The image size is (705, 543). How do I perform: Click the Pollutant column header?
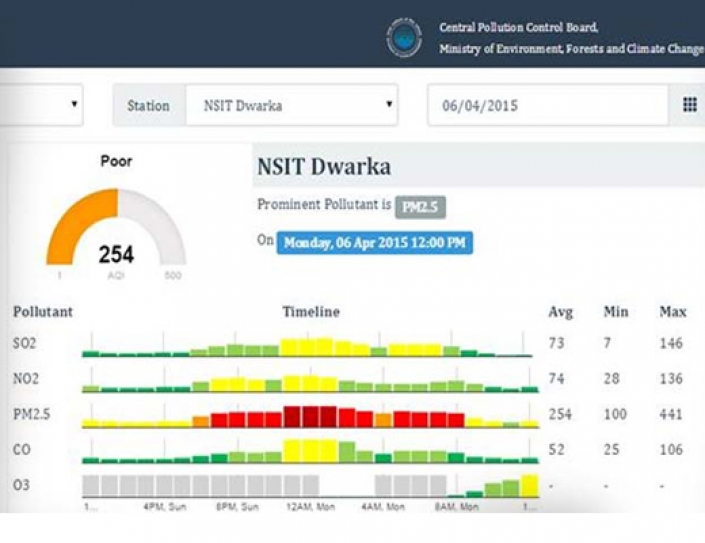coord(43,312)
